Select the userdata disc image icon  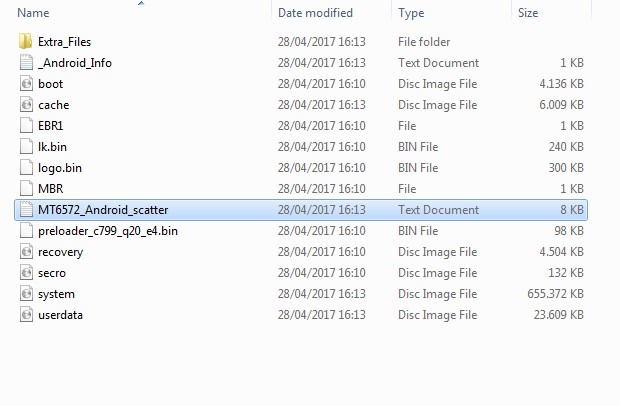pyautogui.click(x=26, y=314)
